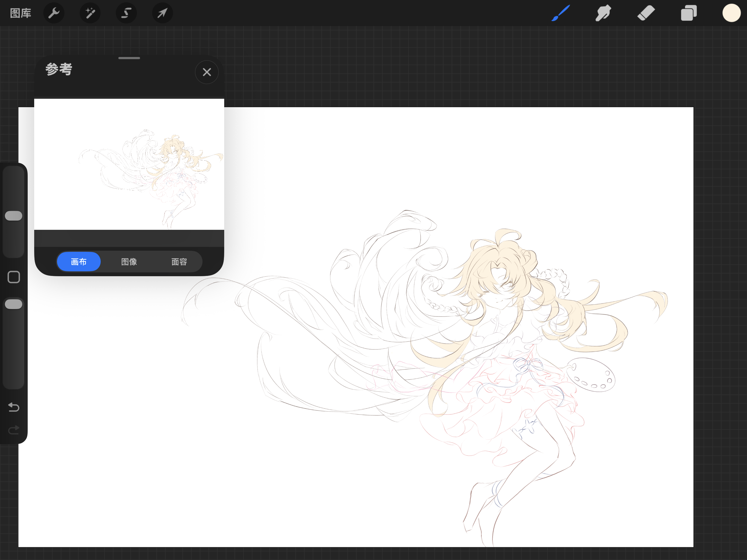Open the active color picker swatch

pos(731,13)
